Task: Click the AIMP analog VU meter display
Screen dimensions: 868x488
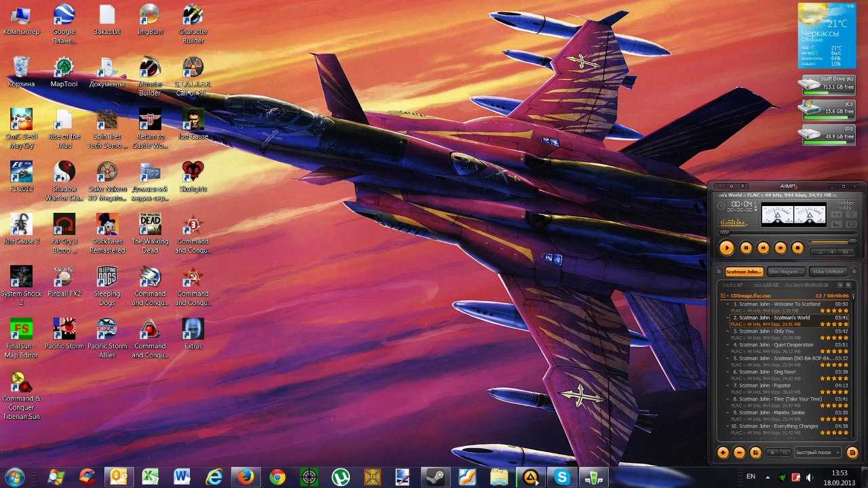Action: click(x=793, y=214)
